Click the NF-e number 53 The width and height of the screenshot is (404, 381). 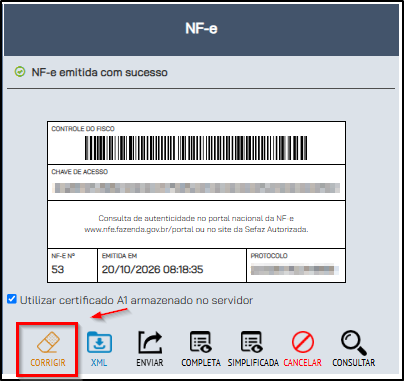point(58,269)
